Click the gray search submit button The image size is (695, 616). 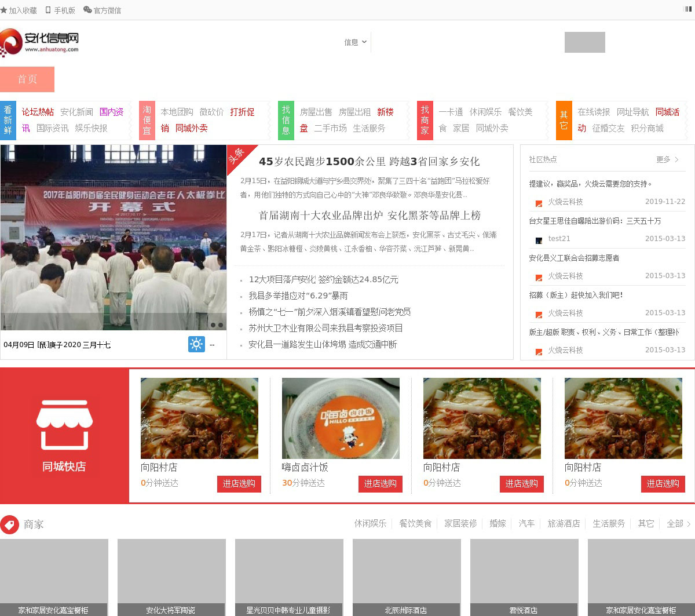tap(585, 42)
